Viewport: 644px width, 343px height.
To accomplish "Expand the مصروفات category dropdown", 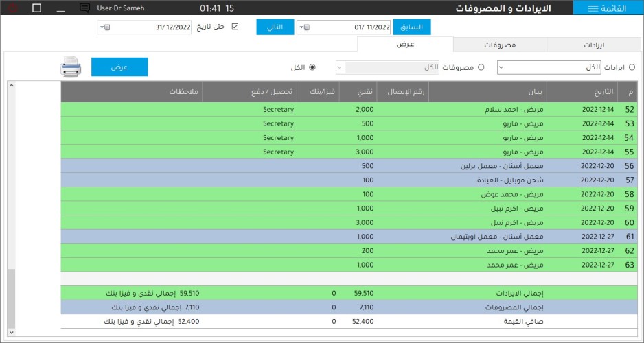I will pos(340,67).
